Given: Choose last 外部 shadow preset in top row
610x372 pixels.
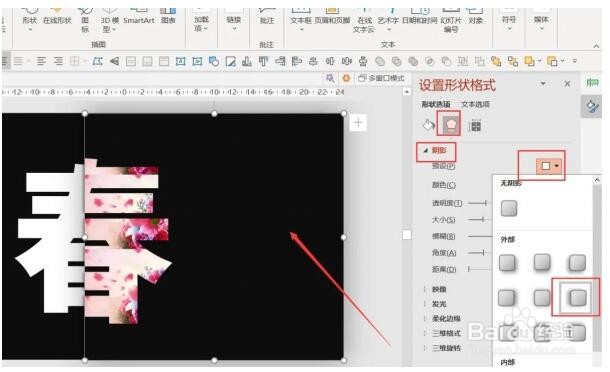Looking at the screenshot, I should pos(577,263).
